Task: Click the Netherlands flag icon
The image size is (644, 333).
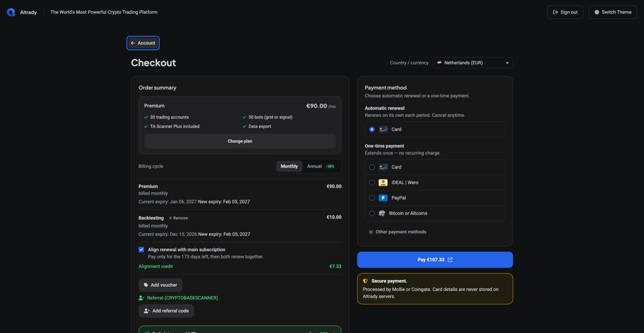Action: tap(439, 63)
